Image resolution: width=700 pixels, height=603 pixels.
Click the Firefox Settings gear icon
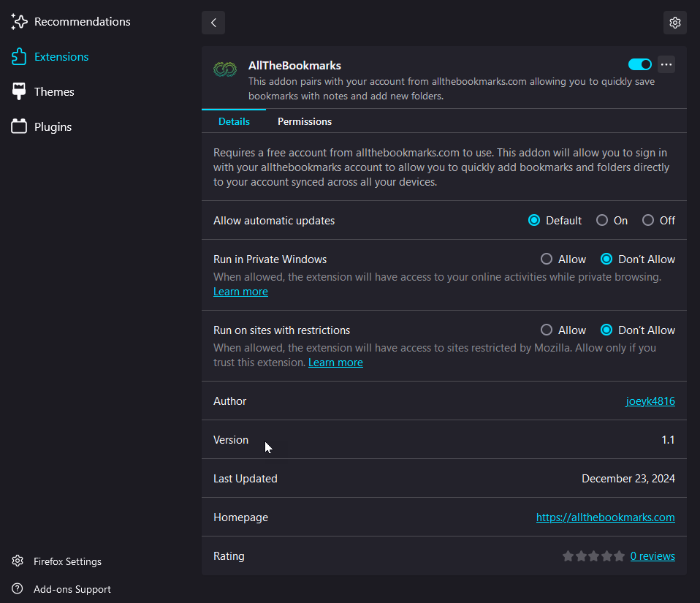[x=18, y=561]
